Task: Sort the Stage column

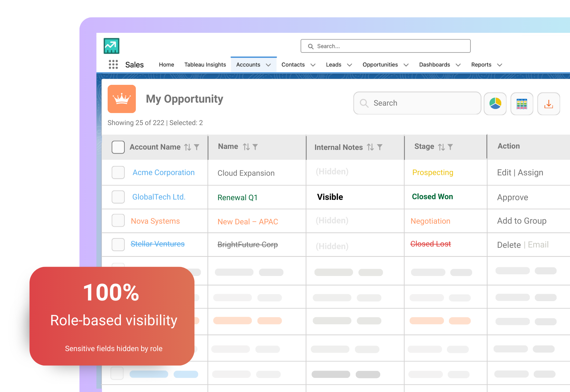Action: (x=442, y=147)
